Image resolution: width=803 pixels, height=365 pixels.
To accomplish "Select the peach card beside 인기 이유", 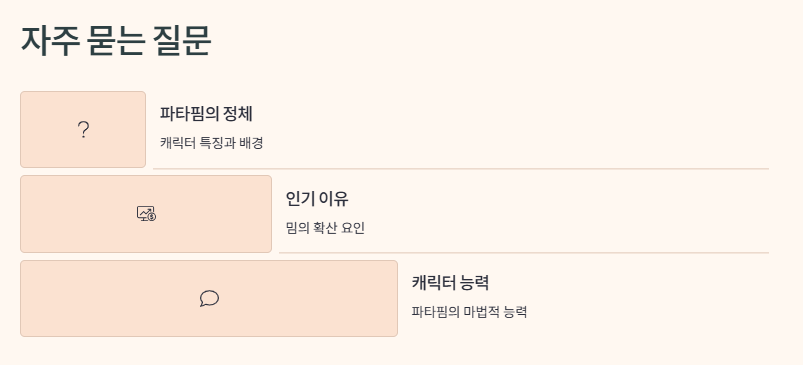I will (x=146, y=214).
